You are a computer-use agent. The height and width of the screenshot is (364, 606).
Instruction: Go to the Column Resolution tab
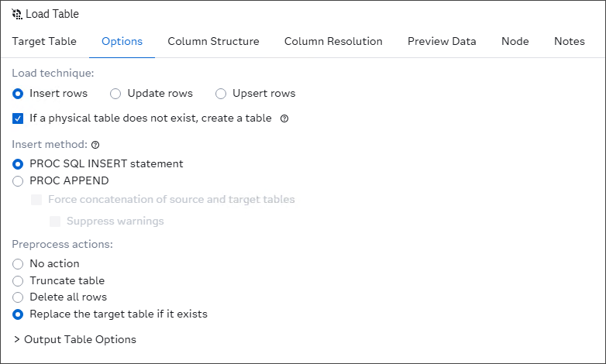point(333,41)
